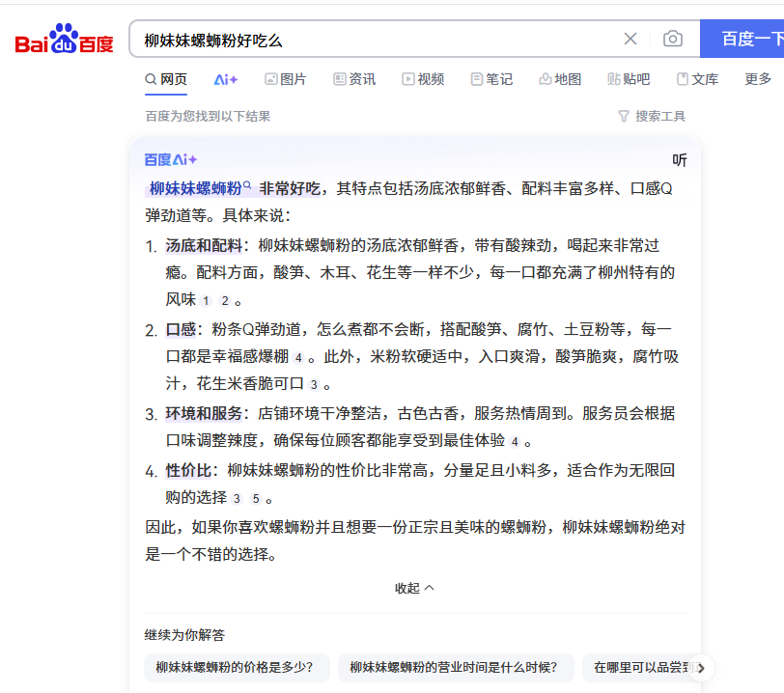Open citation 3 after 香脆可口
The height and width of the screenshot is (693, 784).
coord(314,385)
